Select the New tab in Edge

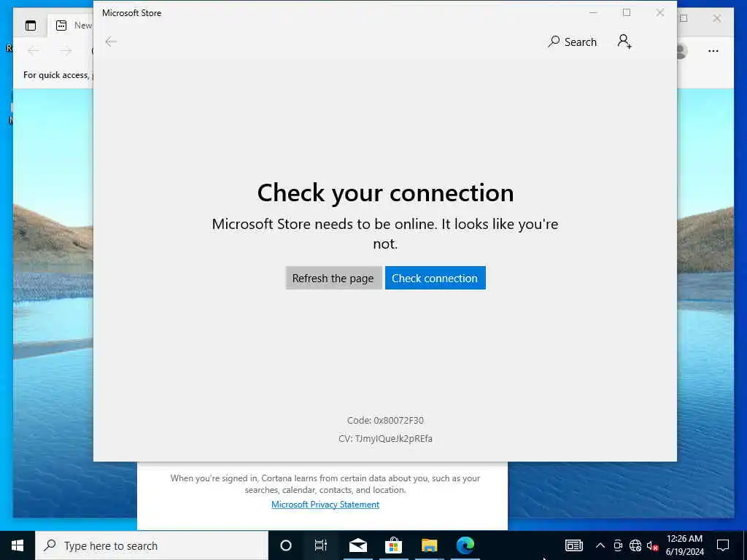pos(71,26)
